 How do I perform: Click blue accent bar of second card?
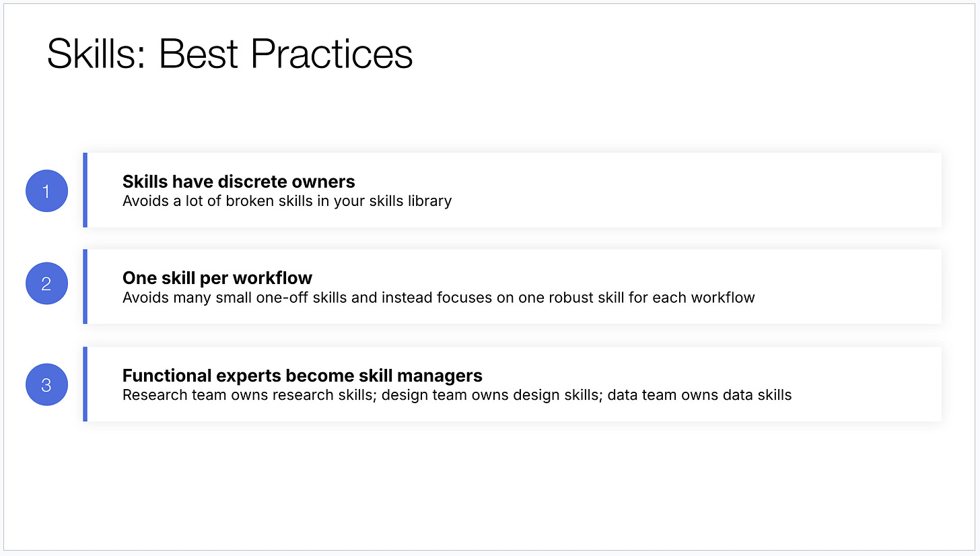[x=85, y=287]
